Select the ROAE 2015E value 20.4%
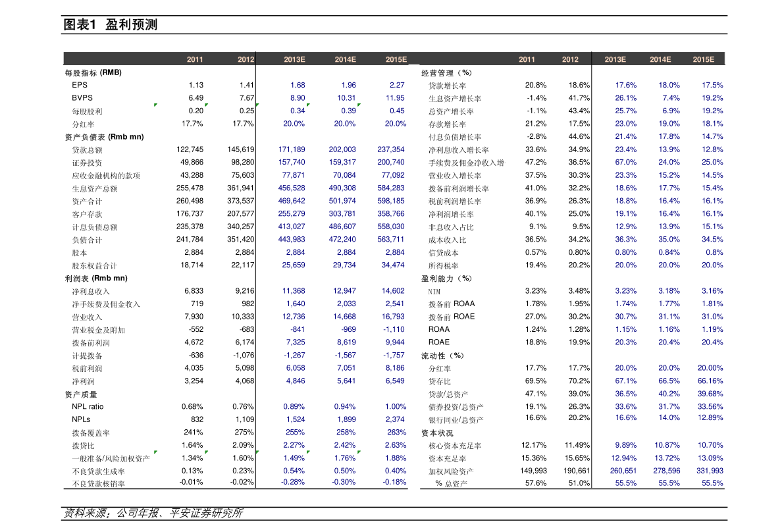The height and width of the screenshot is (532, 784). pyautogui.click(x=712, y=342)
